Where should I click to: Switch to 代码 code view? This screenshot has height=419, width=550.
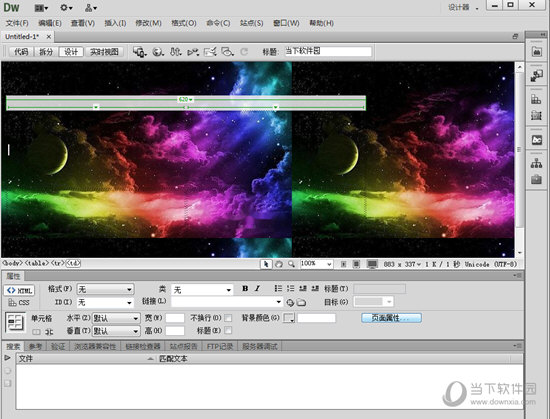[21, 52]
